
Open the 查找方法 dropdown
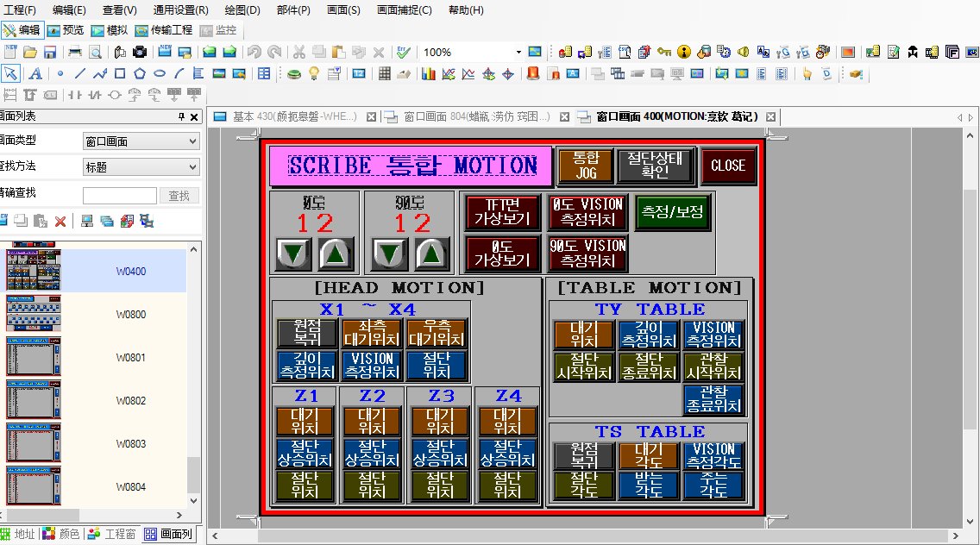tap(141, 167)
